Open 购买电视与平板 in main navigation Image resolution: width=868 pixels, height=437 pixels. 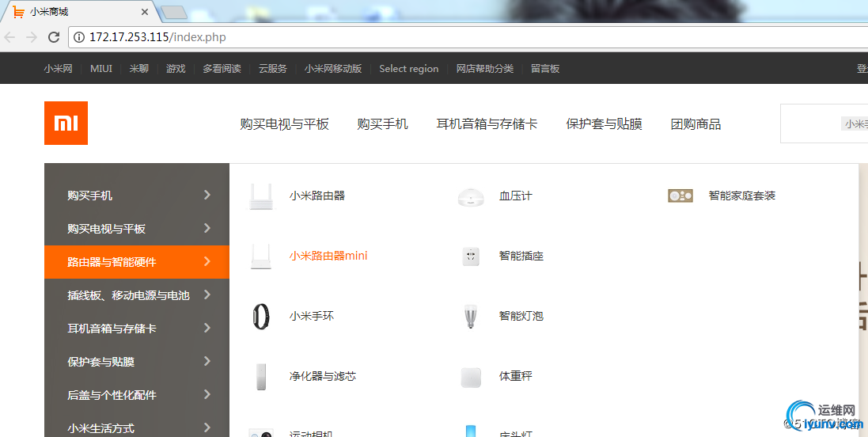pos(285,124)
